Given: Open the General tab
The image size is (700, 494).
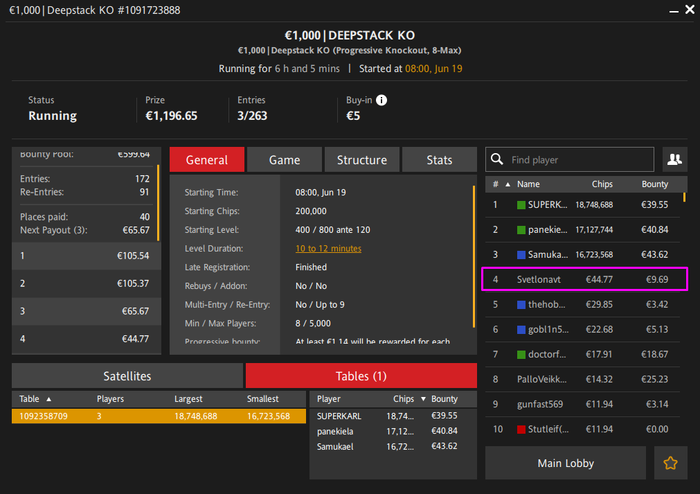Looking at the screenshot, I should point(207,160).
